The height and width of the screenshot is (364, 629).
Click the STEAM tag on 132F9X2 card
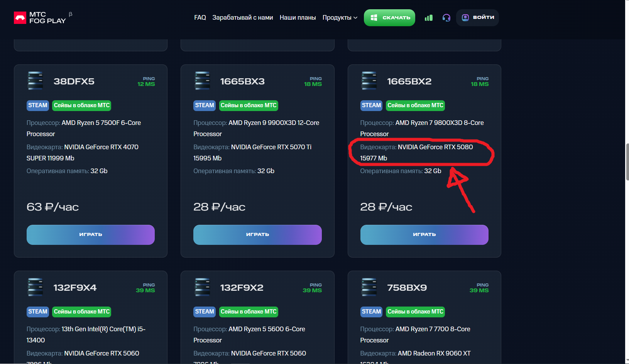tap(205, 312)
